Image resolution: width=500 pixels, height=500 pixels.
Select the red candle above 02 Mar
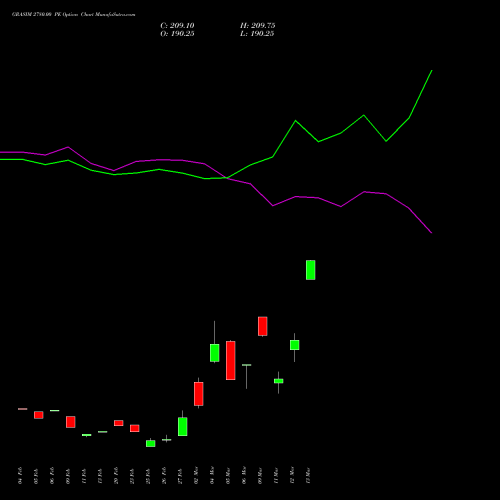tap(199, 394)
